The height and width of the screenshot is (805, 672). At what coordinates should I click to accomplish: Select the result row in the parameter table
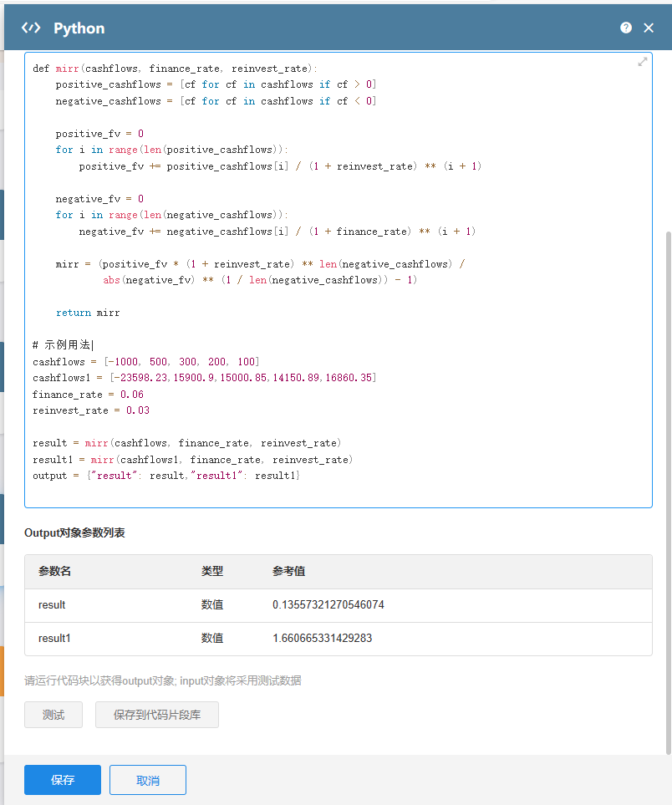point(50,604)
